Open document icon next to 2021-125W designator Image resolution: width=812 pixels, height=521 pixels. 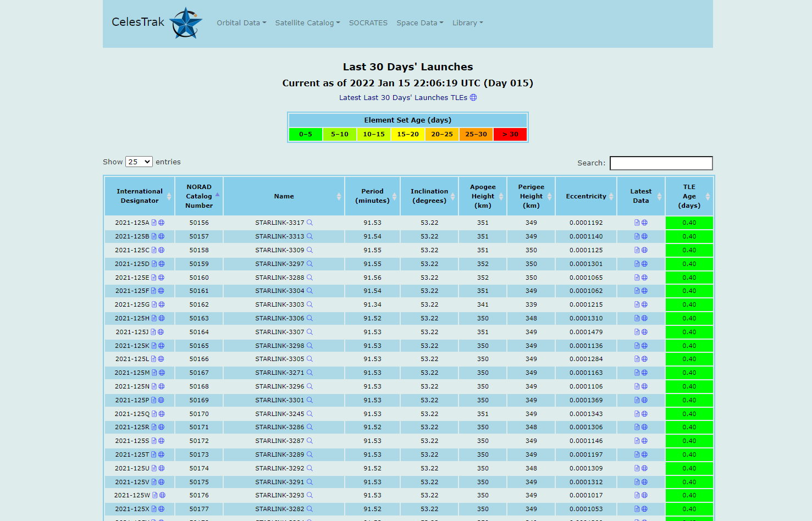(155, 495)
